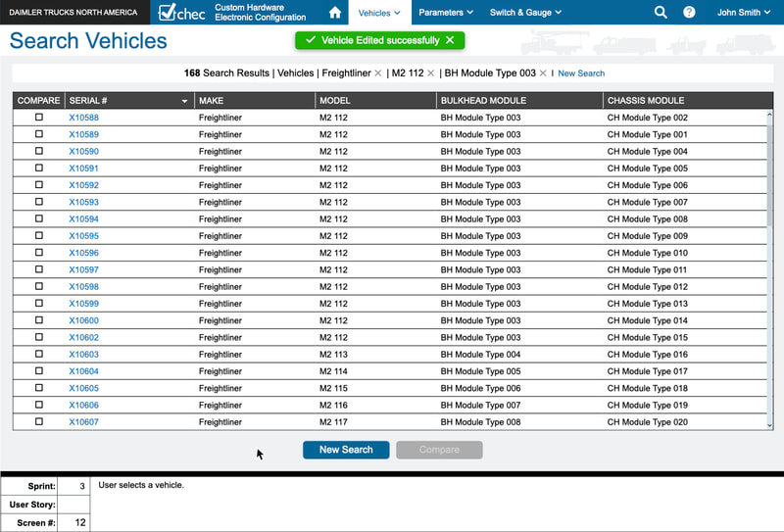The height and width of the screenshot is (532, 784).
Task: Click the Compare column header
Action: 38,101
